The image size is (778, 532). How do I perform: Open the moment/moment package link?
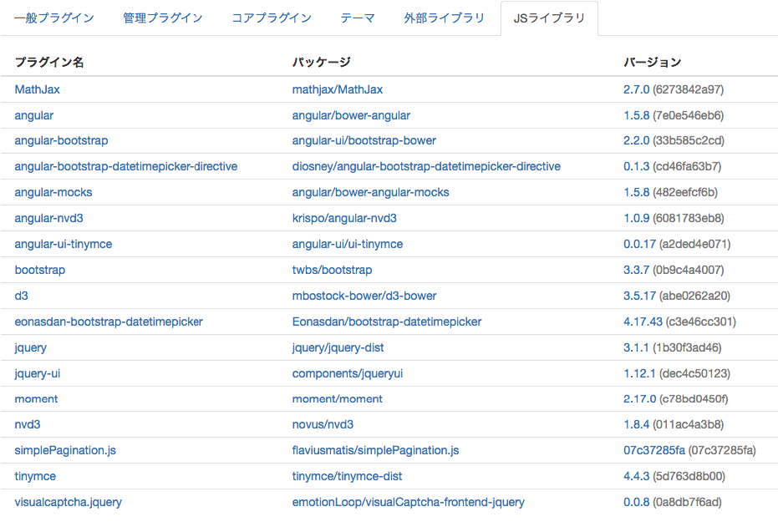pyautogui.click(x=337, y=399)
